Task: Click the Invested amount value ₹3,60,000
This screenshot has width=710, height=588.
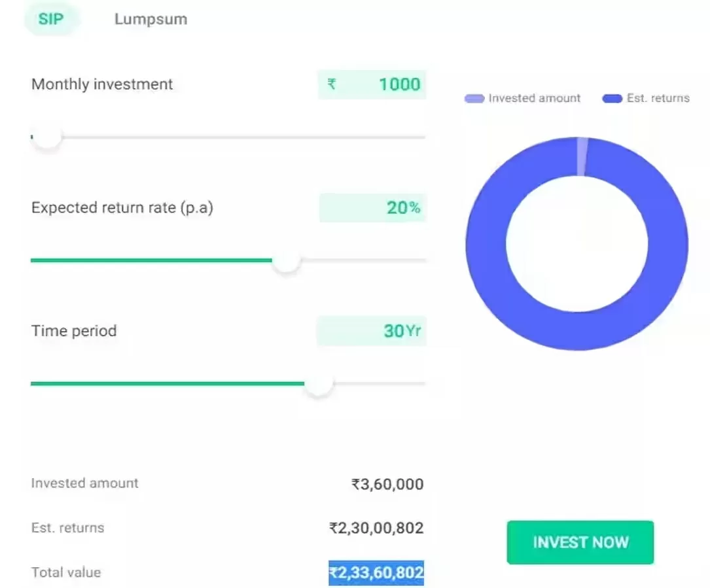Action: click(387, 484)
